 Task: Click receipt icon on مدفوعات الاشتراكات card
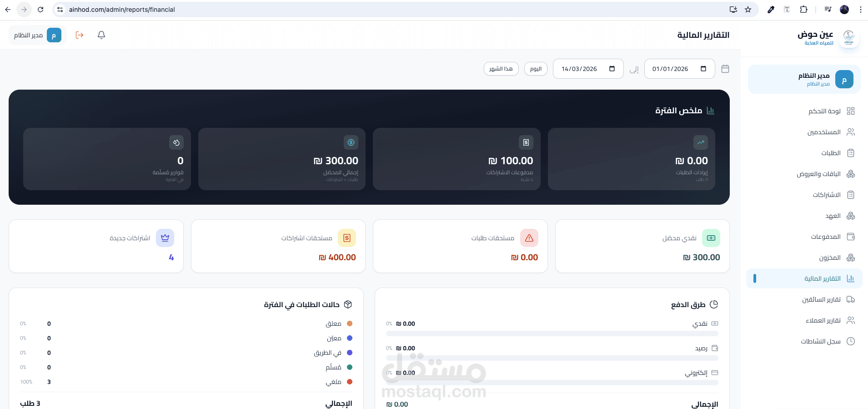click(x=526, y=142)
